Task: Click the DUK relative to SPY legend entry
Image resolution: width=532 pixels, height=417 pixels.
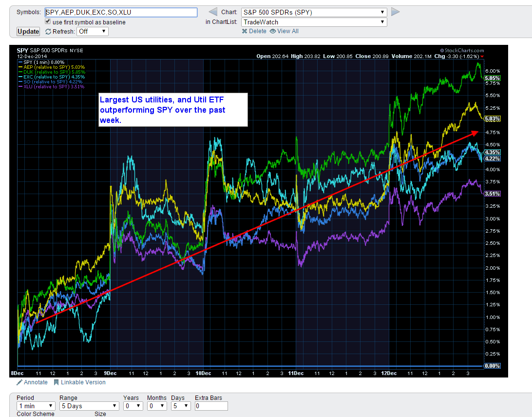Action: pyautogui.click(x=52, y=72)
